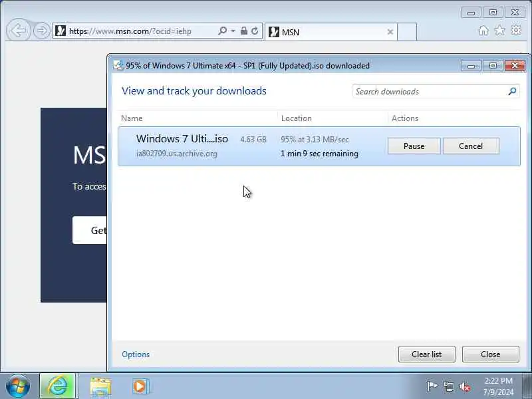Click the search downloads magnifier icon
This screenshot has height=399, width=532.
(x=512, y=91)
